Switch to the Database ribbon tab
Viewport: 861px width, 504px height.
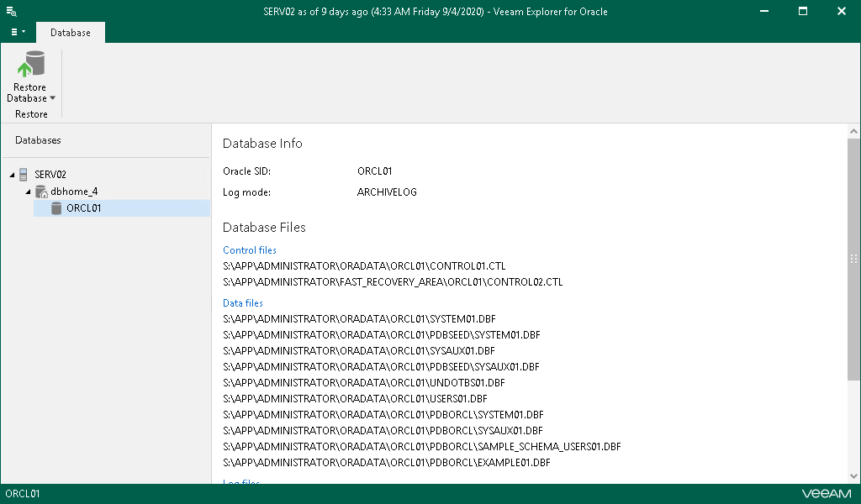pos(71,33)
